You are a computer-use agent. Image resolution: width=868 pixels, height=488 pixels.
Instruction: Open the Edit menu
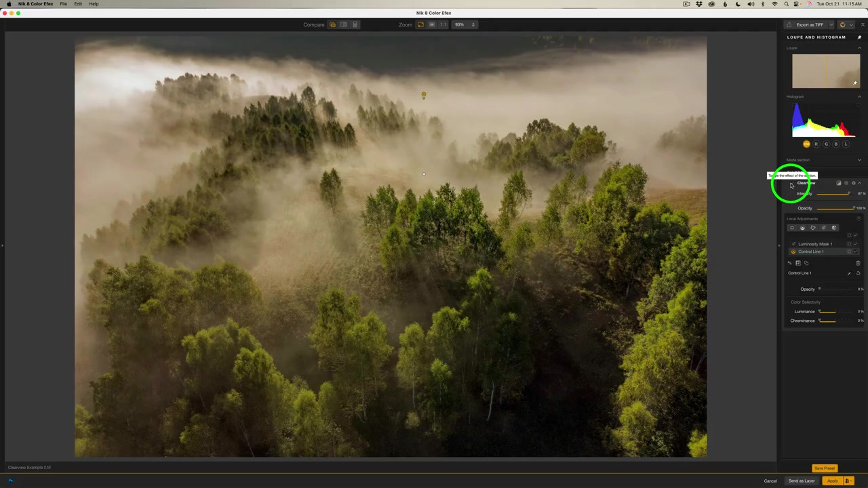[78, 4]
